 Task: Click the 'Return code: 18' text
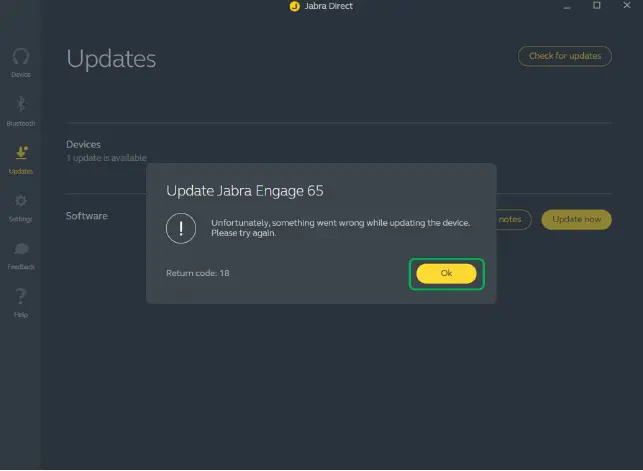click(198, 273)
